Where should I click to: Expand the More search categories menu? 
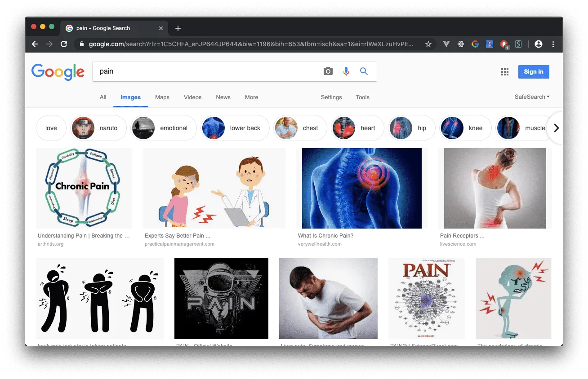252,97
